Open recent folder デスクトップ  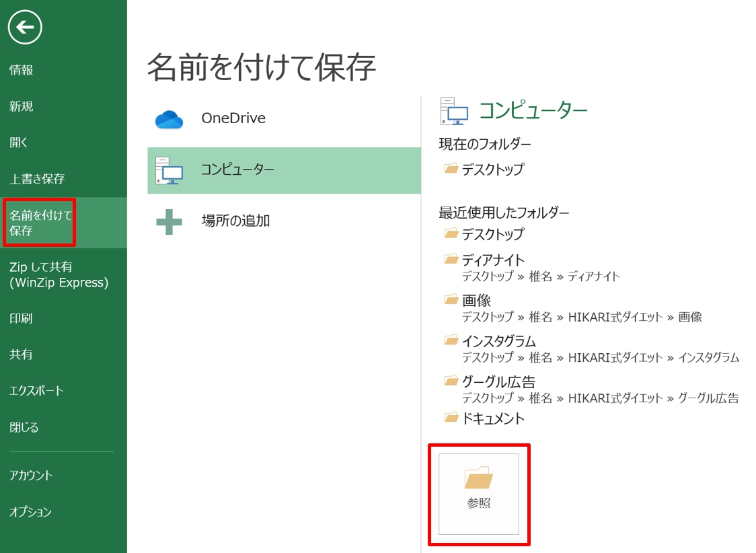point(493,234)
